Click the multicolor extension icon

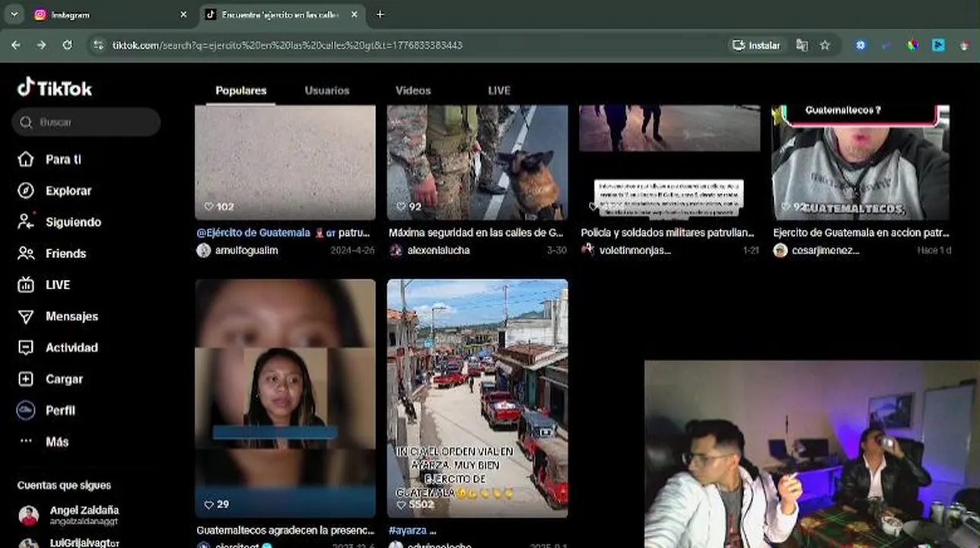click(x=913, y=45)
